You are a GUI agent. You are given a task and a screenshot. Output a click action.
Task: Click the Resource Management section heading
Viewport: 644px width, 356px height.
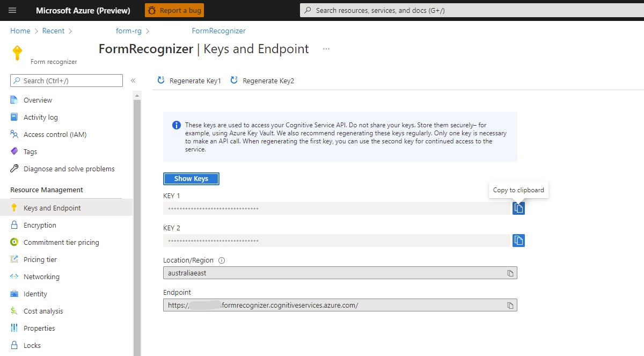[x=47, y=190]
